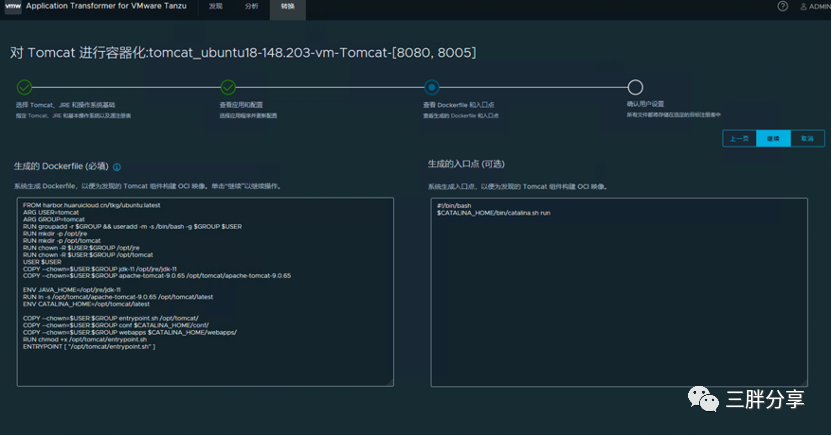Click the 'ENTRYPOINT' line in the Dockerfile
The width and height of the screenshot is (832, 436).
(x=89, y=346)
